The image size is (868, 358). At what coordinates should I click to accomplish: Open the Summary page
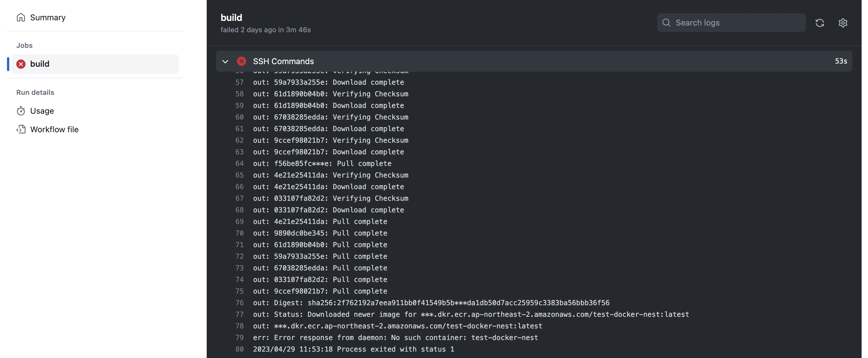coord(48,17)
